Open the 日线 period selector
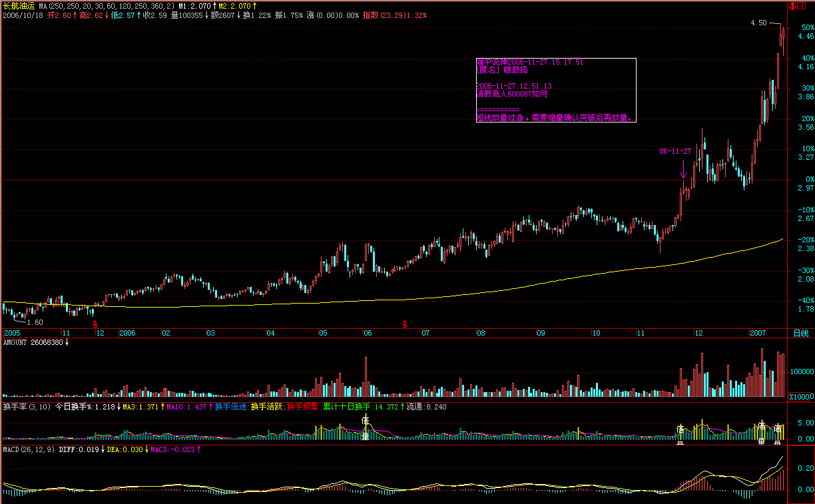The image size is (815, 504). click(801, 333)
